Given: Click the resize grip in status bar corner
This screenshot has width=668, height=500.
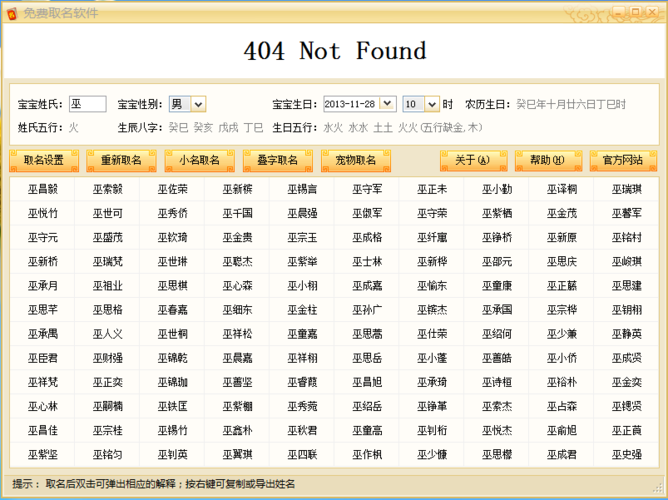Looking at the screenshot, I should click(x=659, y=487).
